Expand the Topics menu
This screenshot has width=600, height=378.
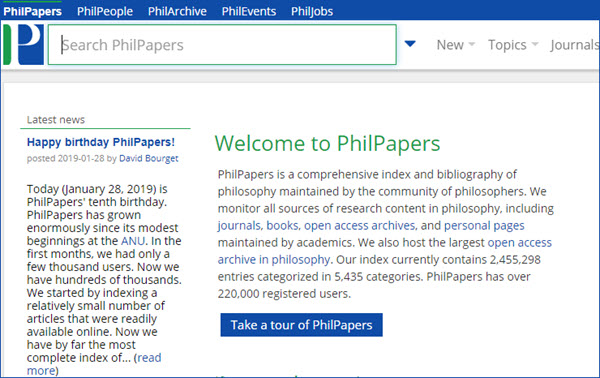click(513, 45)
